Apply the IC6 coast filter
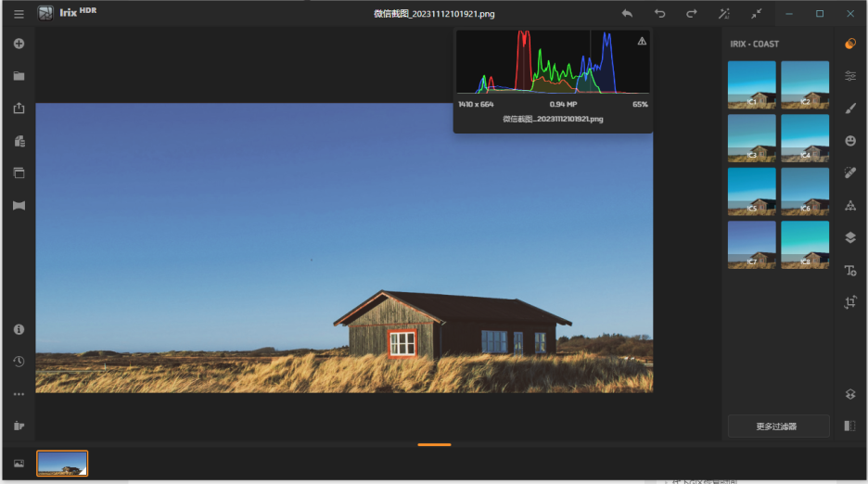The height and width of the screenshot is (484, 868). click(805, 191)
